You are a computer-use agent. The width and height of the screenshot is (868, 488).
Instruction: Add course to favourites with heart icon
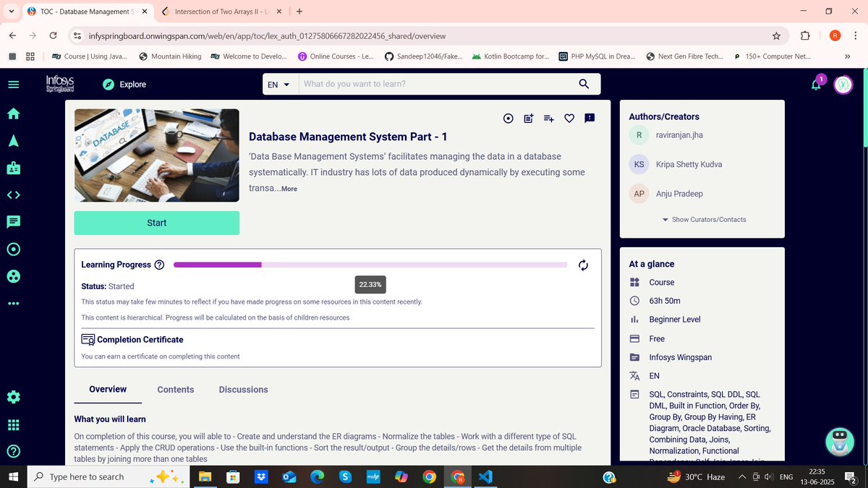coord(569,118)
